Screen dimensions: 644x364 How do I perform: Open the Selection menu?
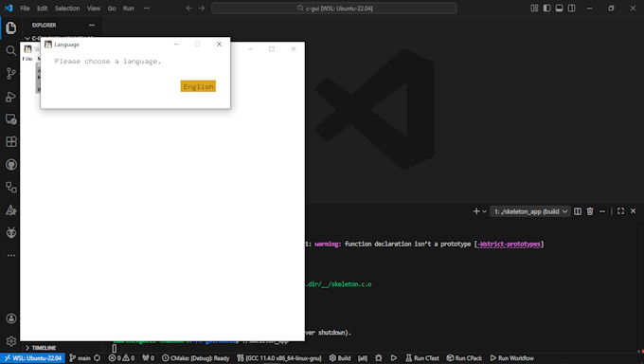coord(67,9)
